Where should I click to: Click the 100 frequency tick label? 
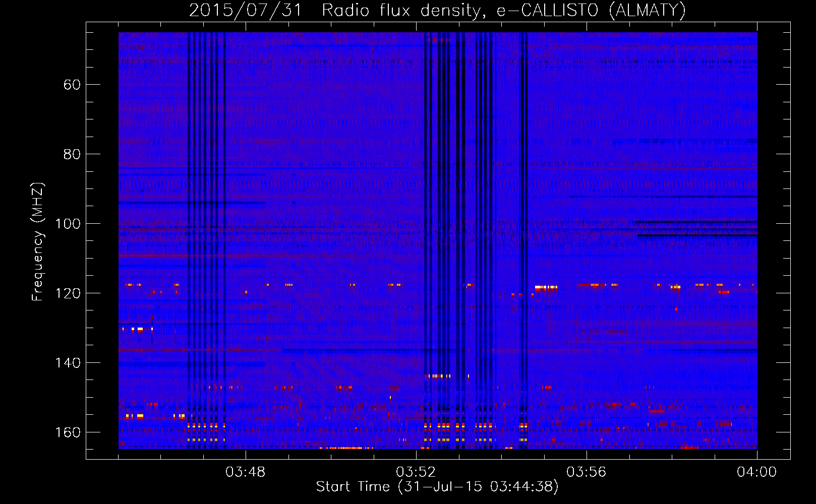(68, 224)
